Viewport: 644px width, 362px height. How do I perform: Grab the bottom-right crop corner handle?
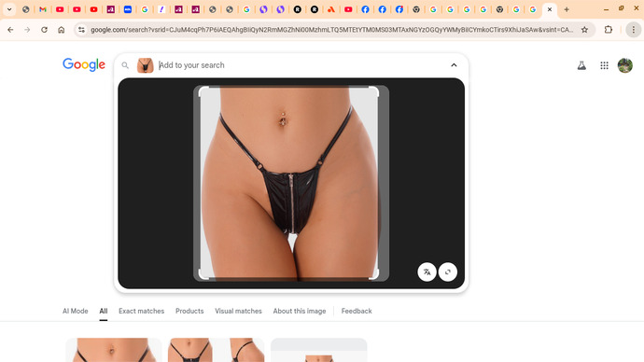374,275
